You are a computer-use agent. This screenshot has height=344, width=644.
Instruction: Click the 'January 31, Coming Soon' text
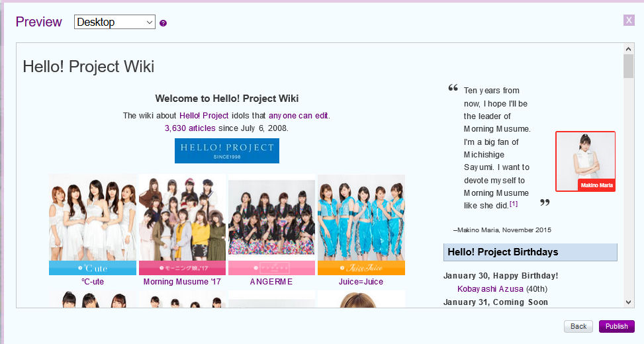[x=496, y=302]
